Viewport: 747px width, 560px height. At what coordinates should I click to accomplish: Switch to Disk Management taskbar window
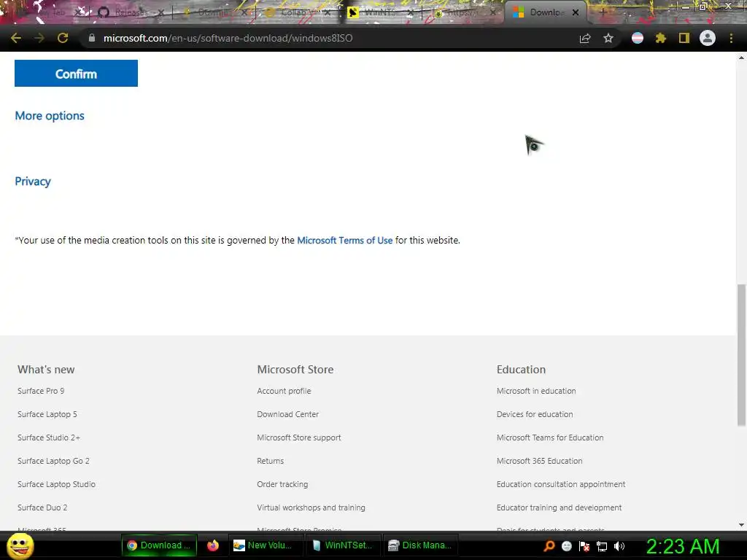click(x=420, y=545)
